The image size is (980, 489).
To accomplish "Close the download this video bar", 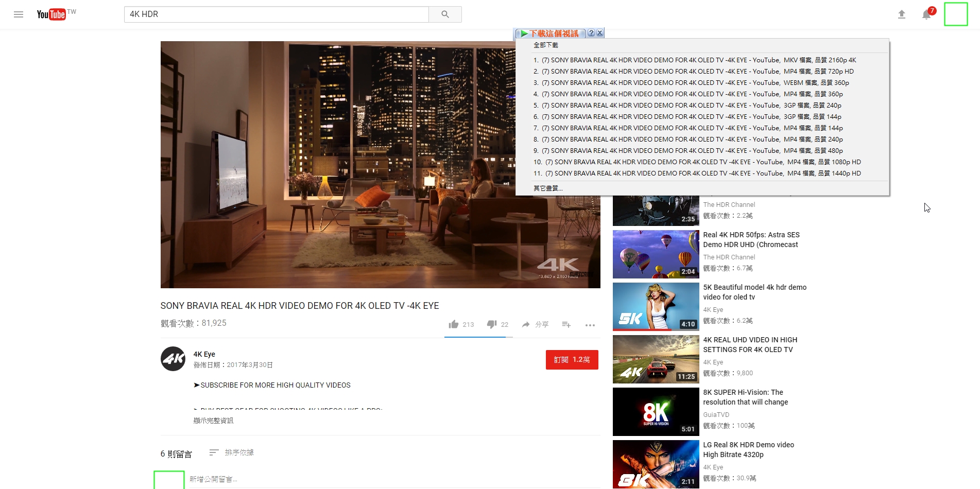I will [599, 33].
